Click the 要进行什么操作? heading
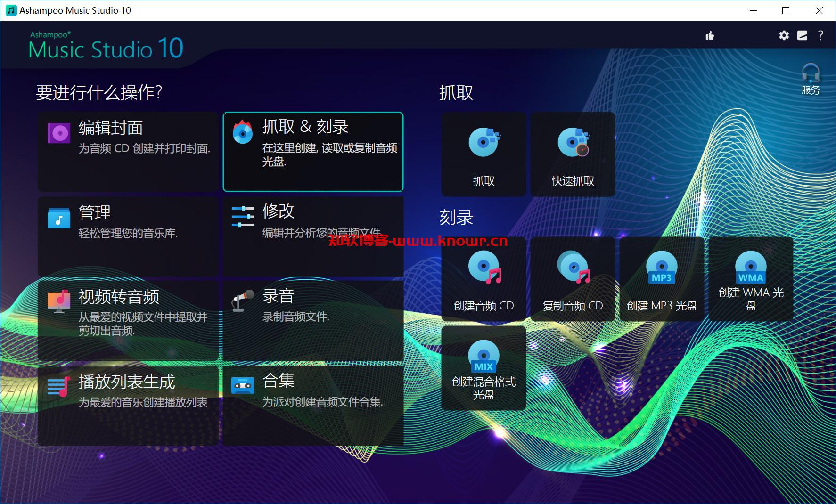This screenshot has height=504, width=836. 99,92
